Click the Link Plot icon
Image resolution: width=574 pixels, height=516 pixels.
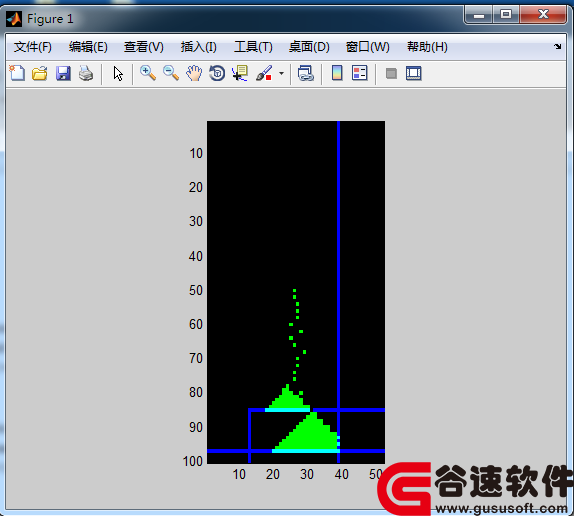[306, 73]
